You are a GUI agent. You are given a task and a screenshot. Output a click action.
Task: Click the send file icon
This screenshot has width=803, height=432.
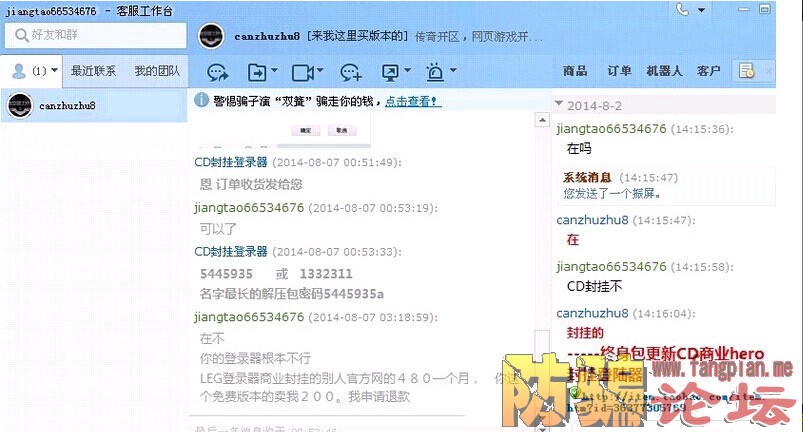(x=257, y=72)
